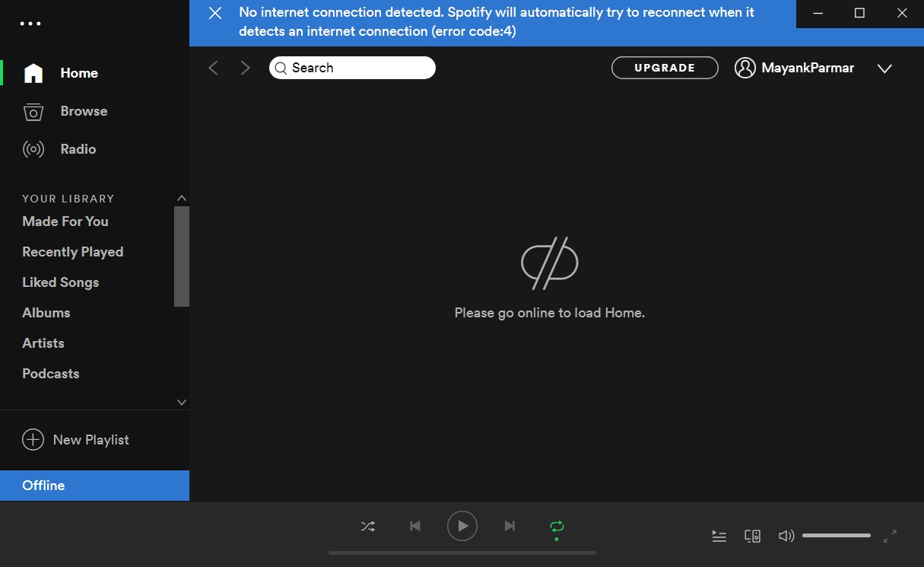Click the plus circle icon
Image resolution: width=924 pixels, height=567 pixels.
(33, 440)
